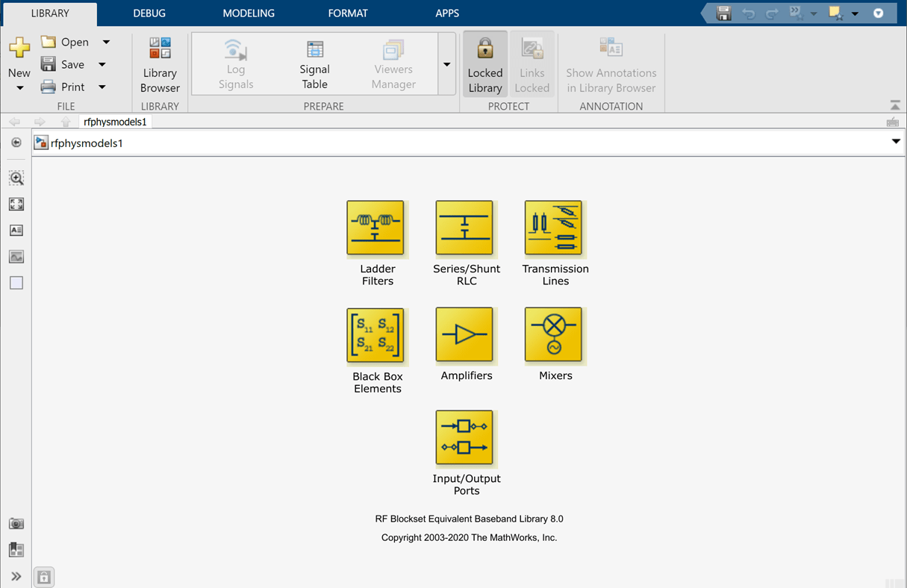Click the Fit to View icon

click(16, 204)
